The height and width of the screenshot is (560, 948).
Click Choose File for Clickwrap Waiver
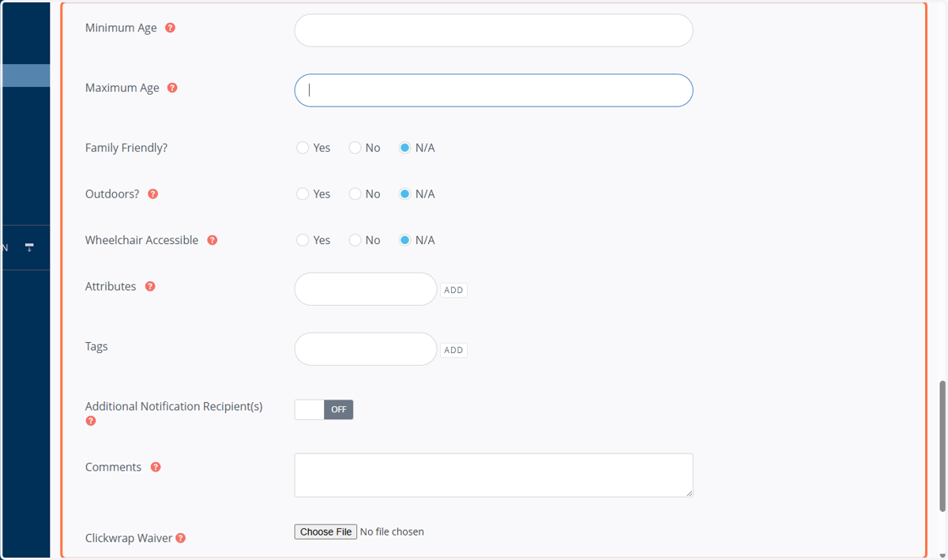click(325, 532)
